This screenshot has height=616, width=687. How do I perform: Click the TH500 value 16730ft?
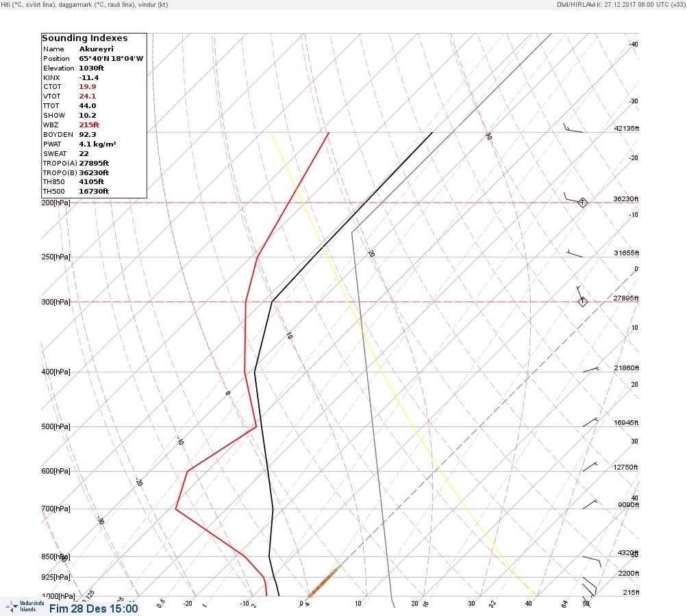94,192
